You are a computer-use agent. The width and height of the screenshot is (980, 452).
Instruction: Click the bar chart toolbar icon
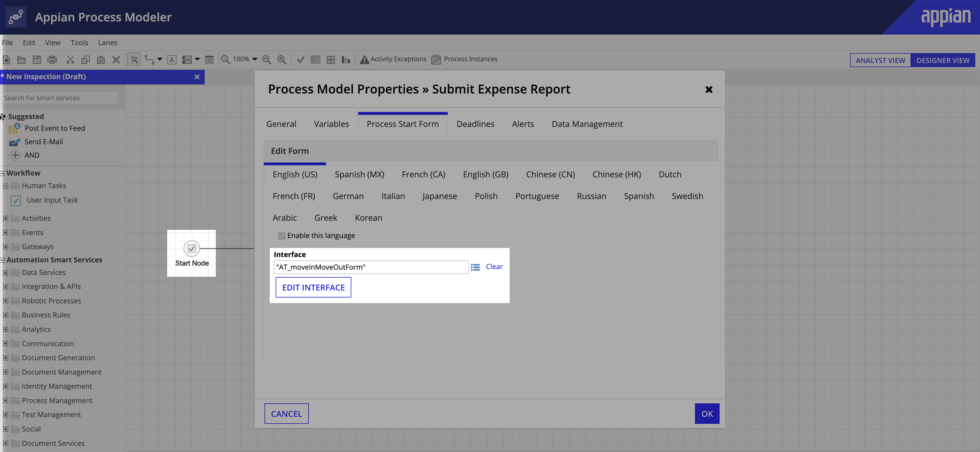pyautogui.click(x=346, y=60)
